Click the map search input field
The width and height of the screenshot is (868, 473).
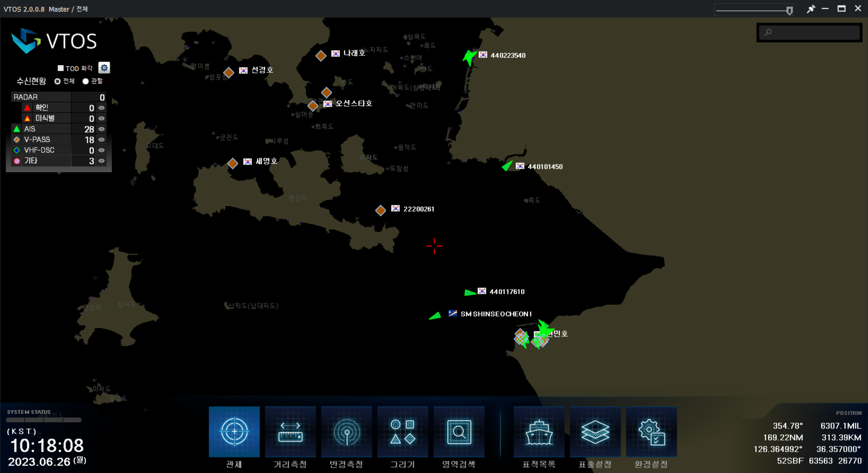point(809,32)
